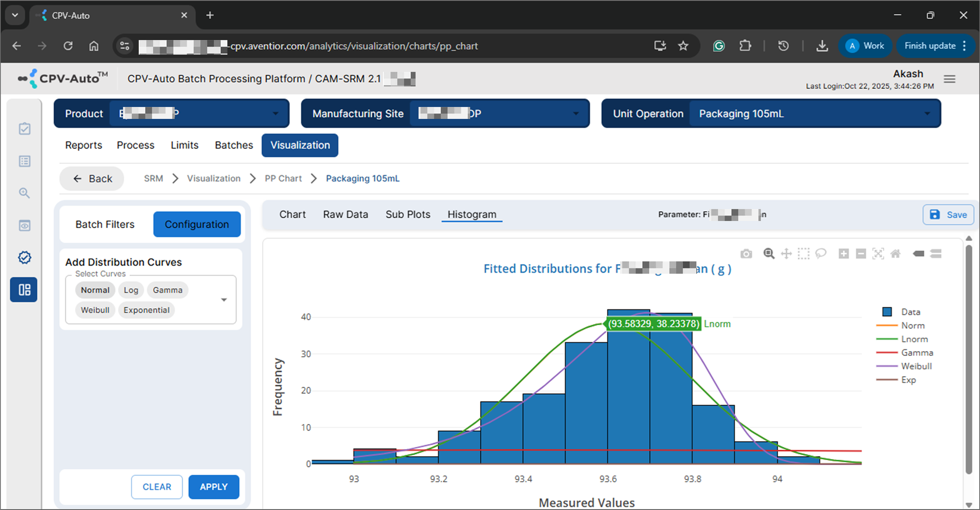Activate the pan tool for the histogram
The image size is (980, 510).
click(786, 253)
